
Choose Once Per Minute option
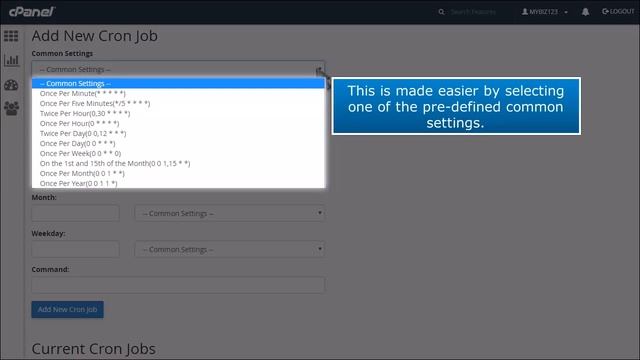(x=178, y=93)
